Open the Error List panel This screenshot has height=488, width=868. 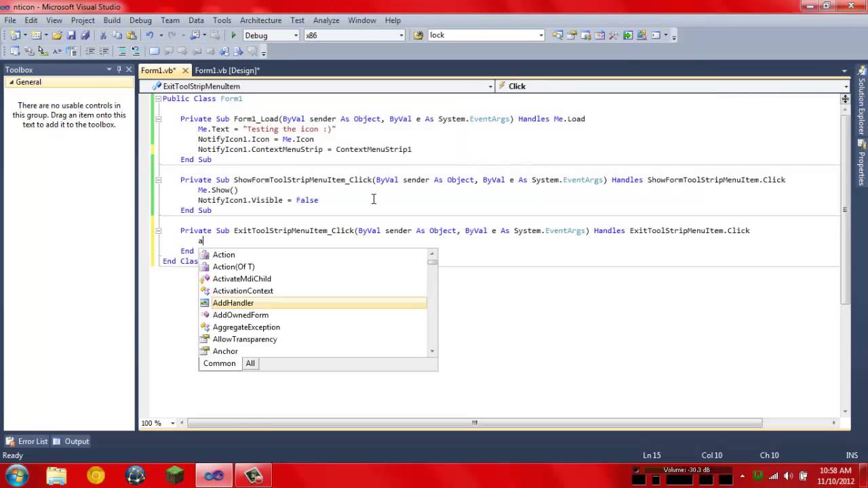click(26, 441)
